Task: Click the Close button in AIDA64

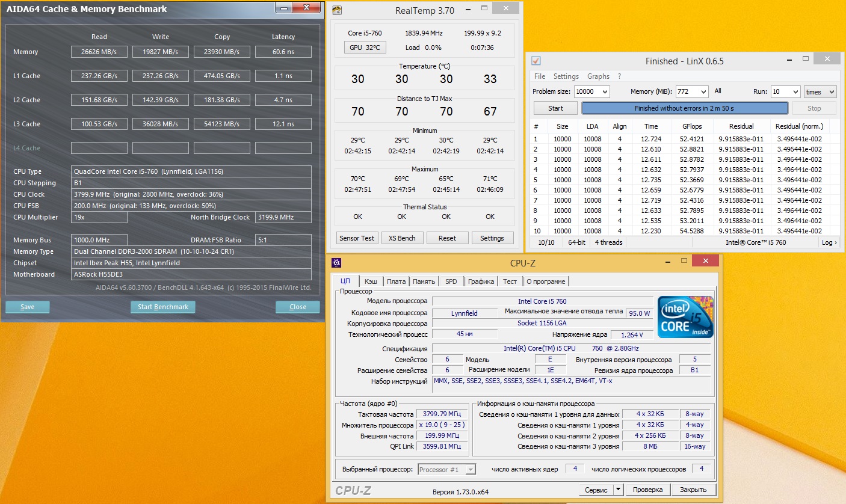Action: click(298, 307)
